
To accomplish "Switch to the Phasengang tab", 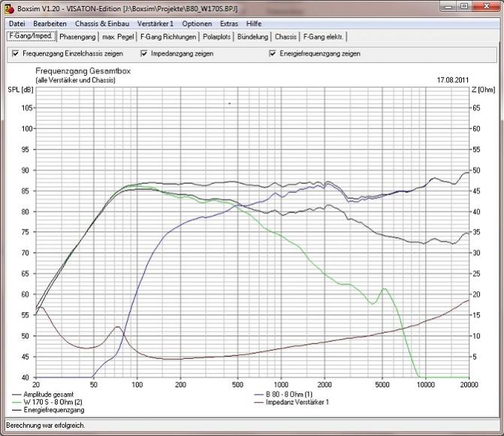I will (78, 37).
